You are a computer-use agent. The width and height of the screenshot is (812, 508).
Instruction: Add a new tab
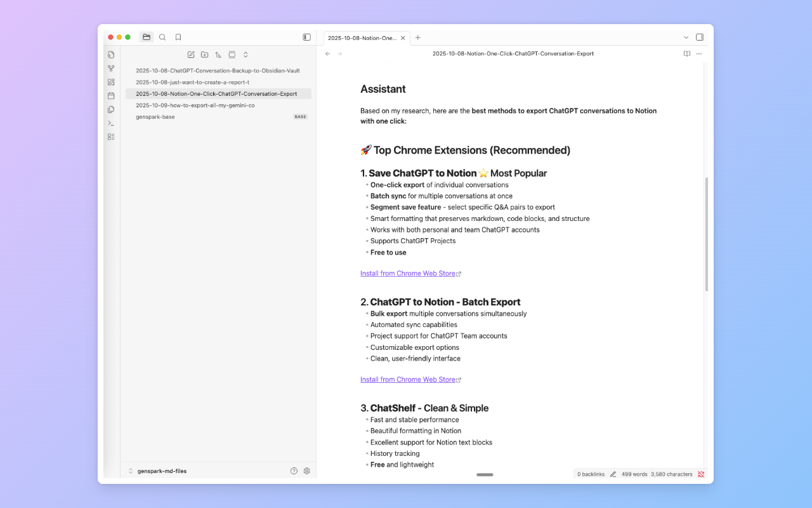click(418, 37)
